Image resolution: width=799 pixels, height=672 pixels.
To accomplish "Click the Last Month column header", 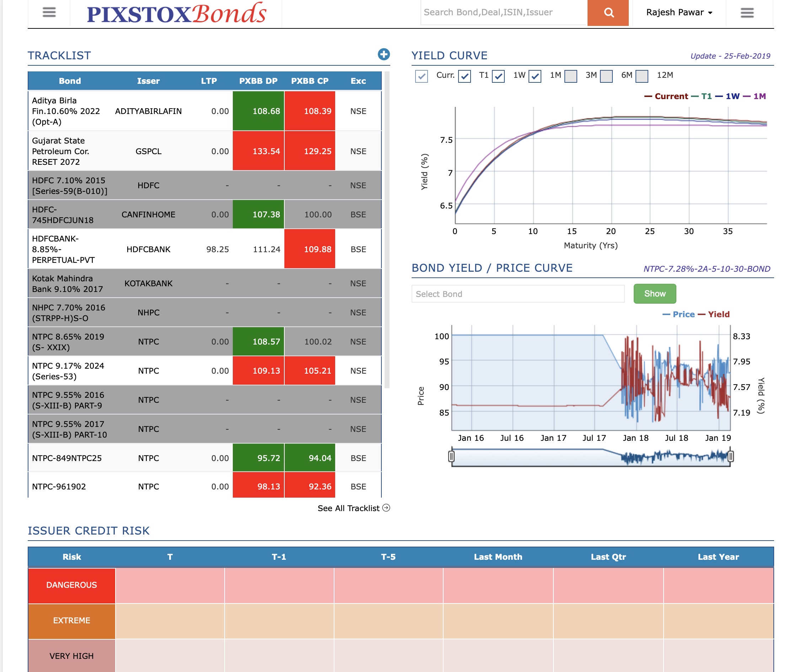I will tap(498, 557).
